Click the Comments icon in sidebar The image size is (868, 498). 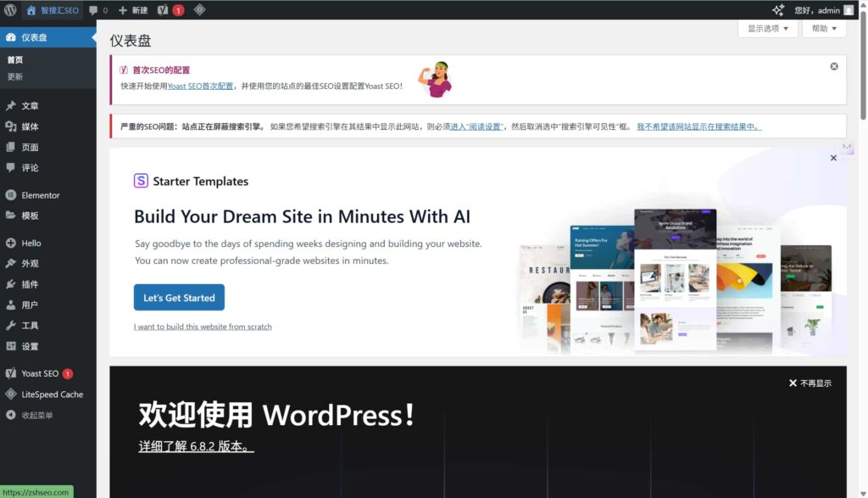click(x=11, y=167)
